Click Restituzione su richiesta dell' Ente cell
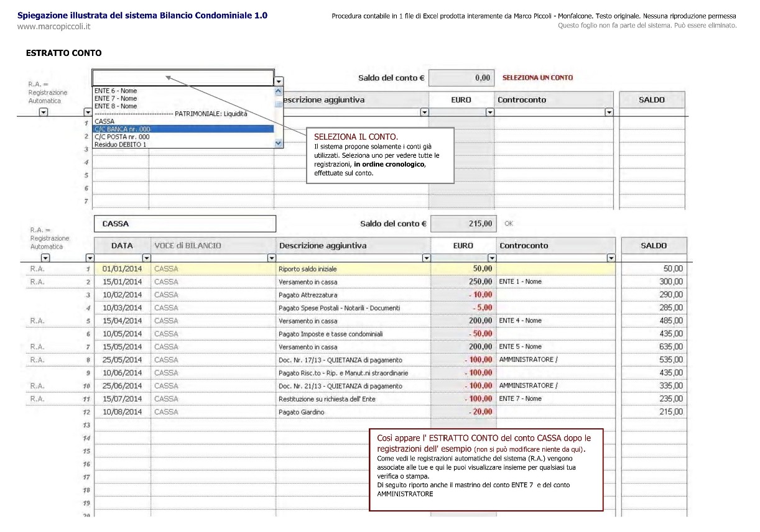This screenshot has width=760, height=532. click(x=353, y=399)
